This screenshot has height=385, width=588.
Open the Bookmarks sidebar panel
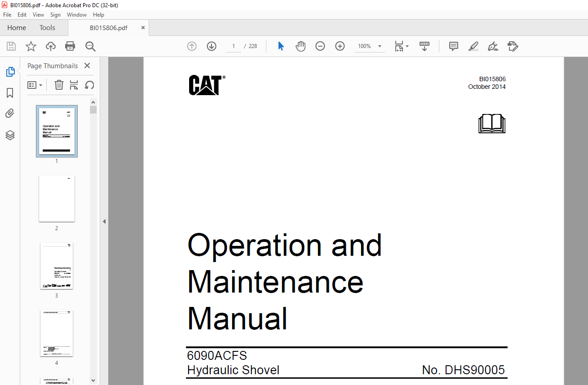click(x=10, y=93)
